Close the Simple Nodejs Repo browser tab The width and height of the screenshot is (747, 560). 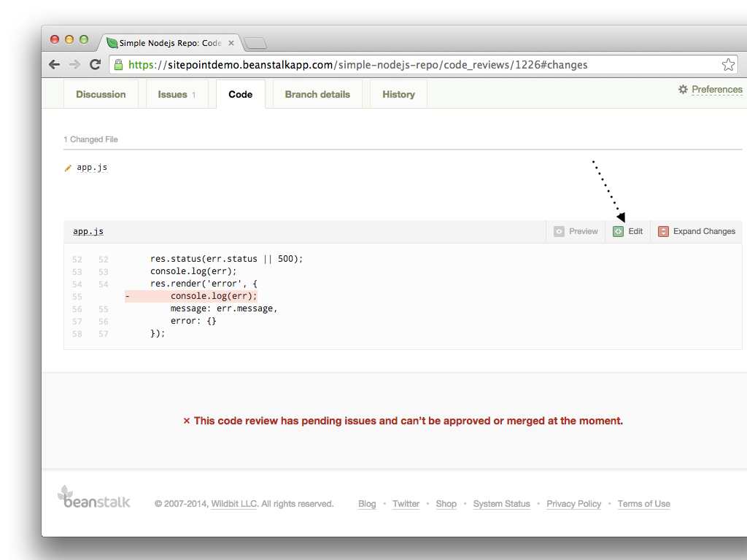click(x=231, y=43)
